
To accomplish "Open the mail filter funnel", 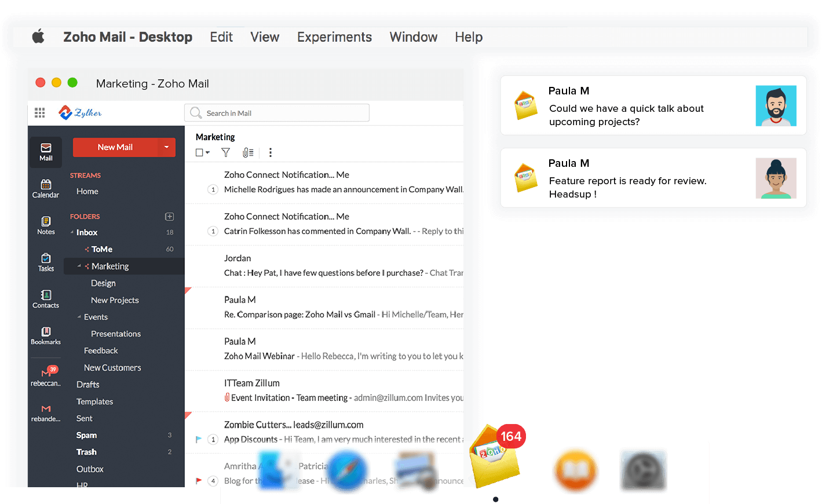I will point(226,152).
